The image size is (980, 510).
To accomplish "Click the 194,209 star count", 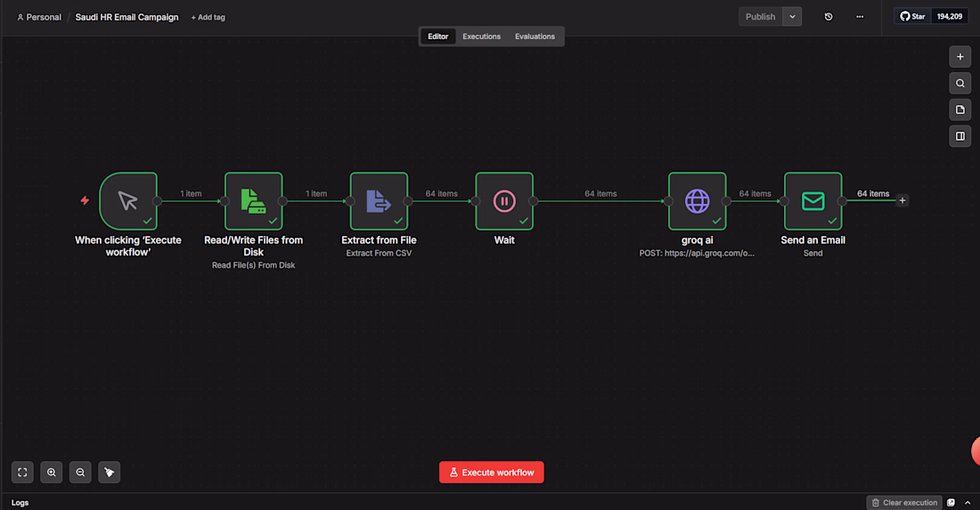I will (950, 17).
